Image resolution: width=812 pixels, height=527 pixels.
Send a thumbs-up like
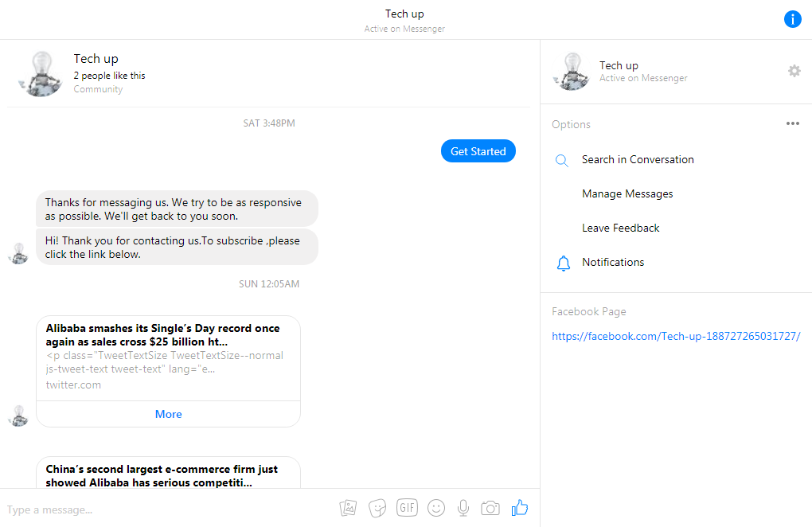(x=519, y=508)
